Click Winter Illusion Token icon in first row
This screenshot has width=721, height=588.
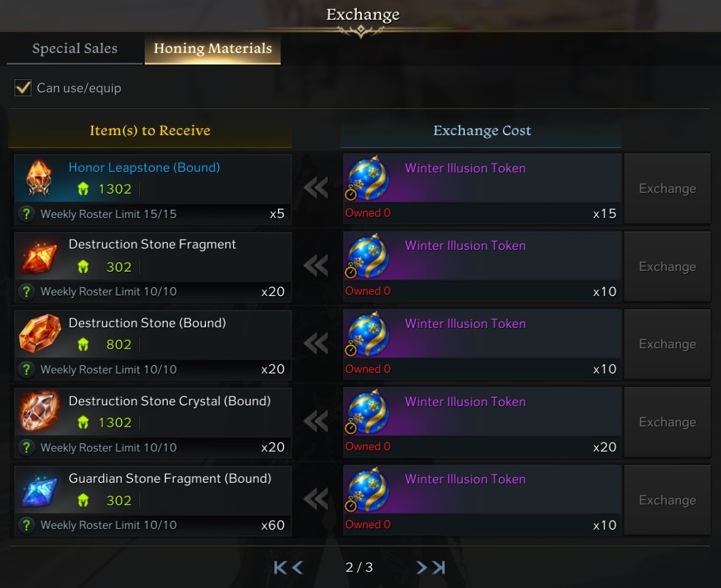coord(368,179)
